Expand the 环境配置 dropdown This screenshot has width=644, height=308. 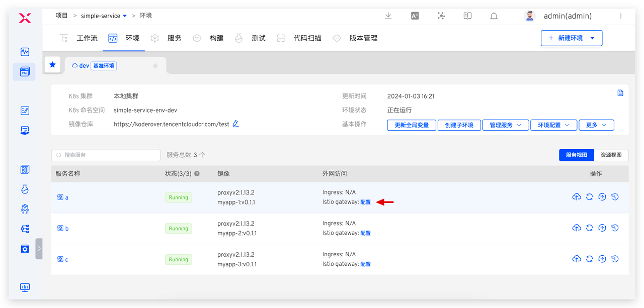click(x=553, y=125)
